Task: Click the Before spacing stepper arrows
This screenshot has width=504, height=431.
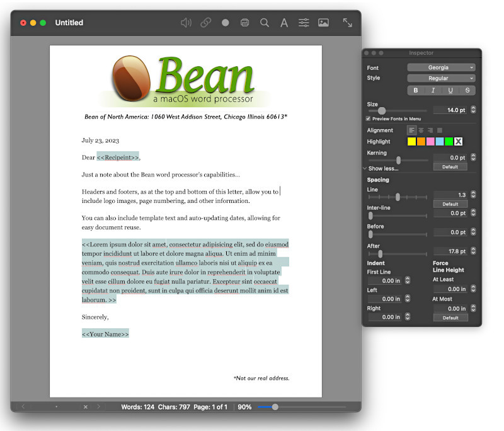Action: [x=473, y=232]
